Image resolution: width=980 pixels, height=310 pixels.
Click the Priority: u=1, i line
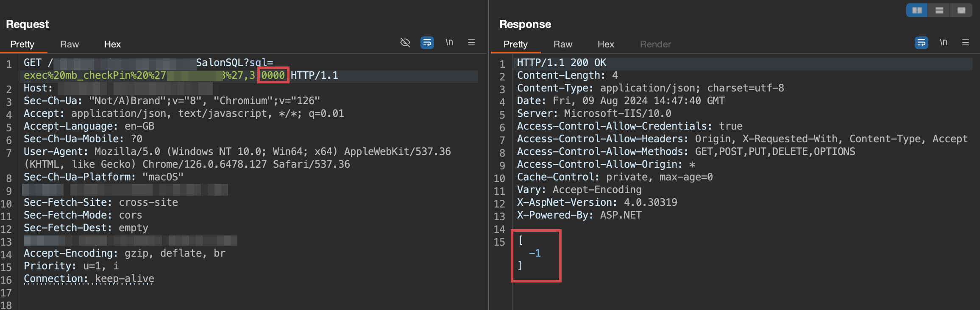click(x=71, y=266)
